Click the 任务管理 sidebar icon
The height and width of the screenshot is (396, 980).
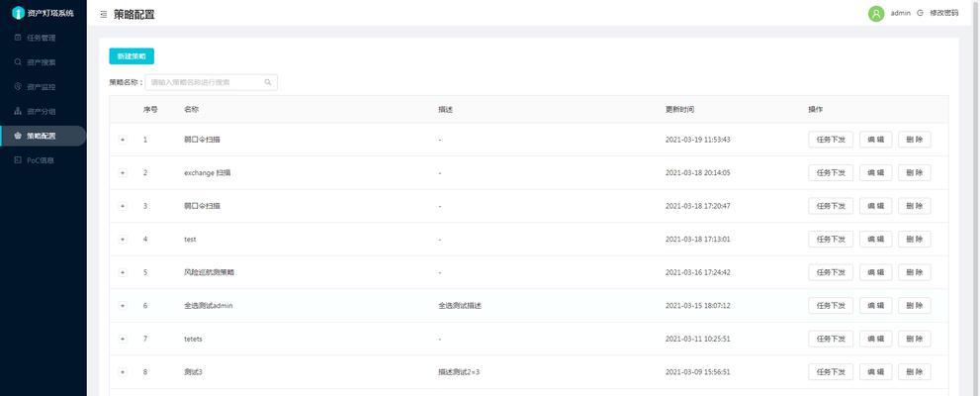point(18,38)
